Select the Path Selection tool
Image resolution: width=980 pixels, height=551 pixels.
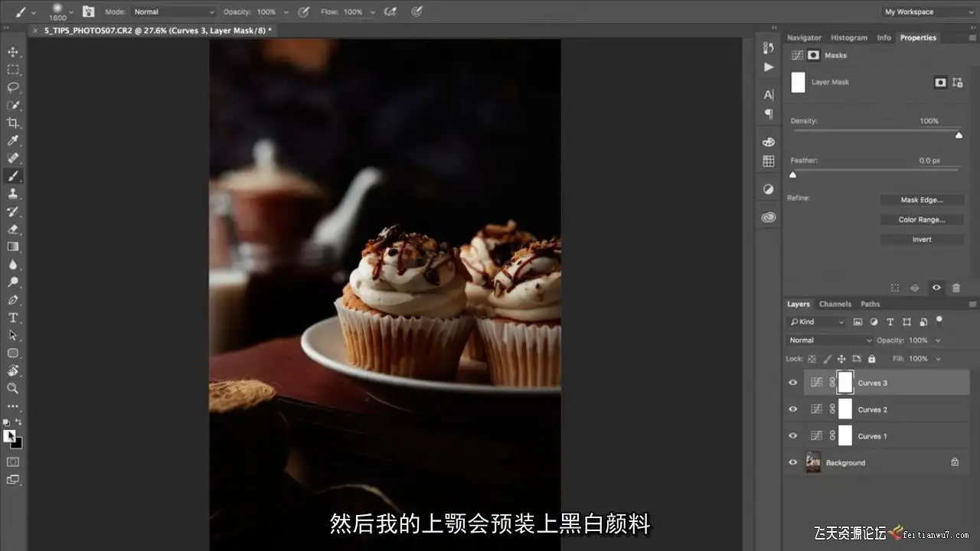[x=13, y=335]
